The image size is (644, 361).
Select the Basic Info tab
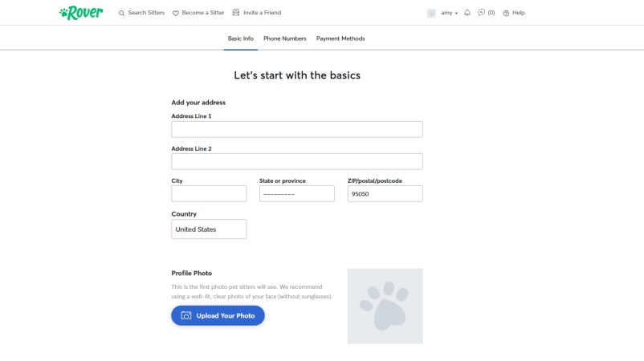pos(240,39)
